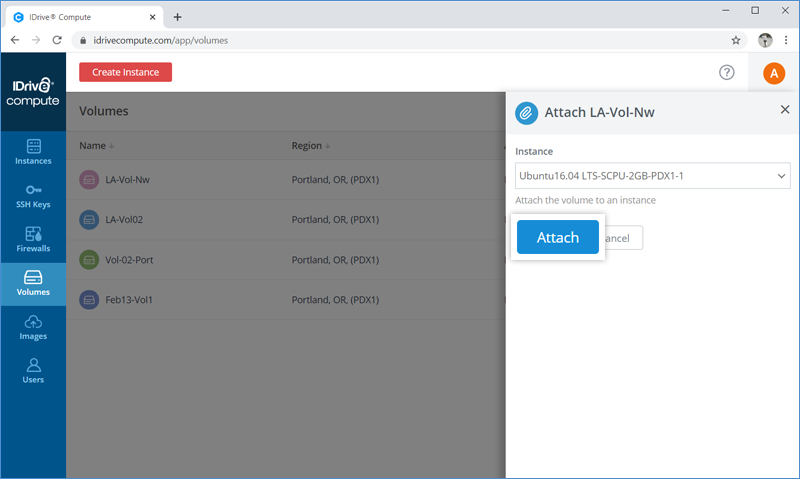Screen dimensions: 800x479
Task: Click the LA-Vol02 volume name
Action: click(x=124, y=220)
